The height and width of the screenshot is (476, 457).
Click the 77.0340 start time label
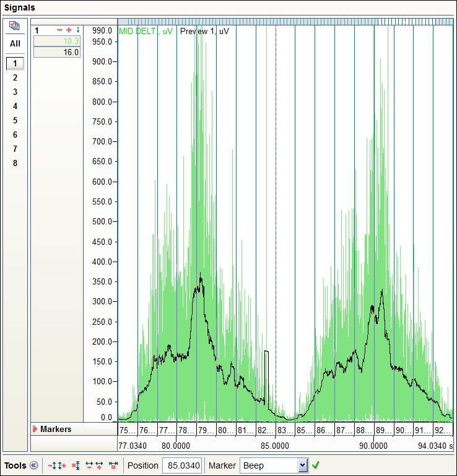(133, 446)
